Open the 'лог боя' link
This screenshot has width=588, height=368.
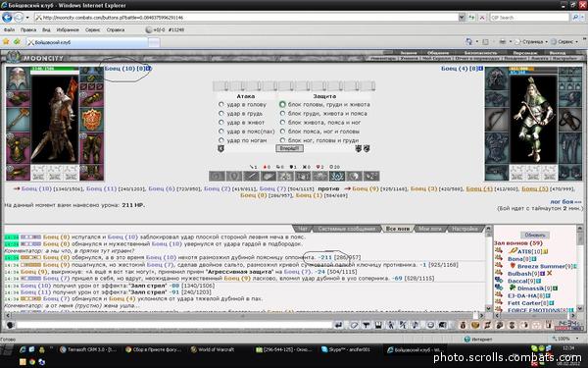(565, 201)
